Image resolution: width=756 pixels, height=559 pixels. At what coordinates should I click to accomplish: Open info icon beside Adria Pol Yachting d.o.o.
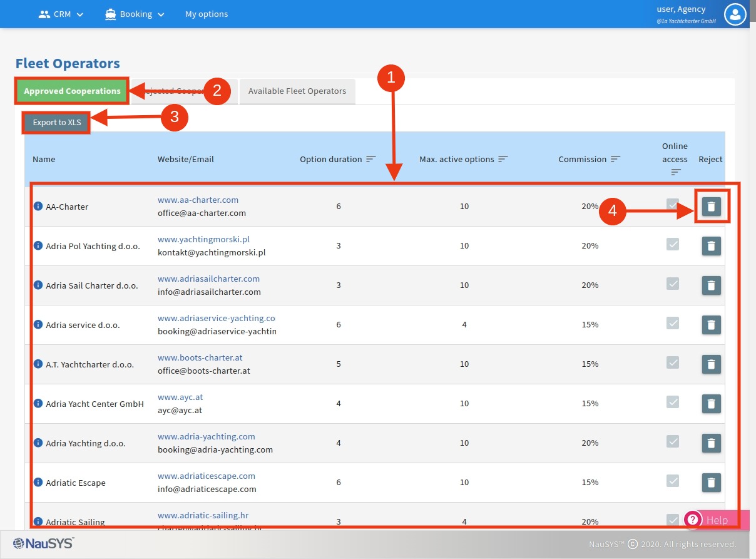[38, 246]
